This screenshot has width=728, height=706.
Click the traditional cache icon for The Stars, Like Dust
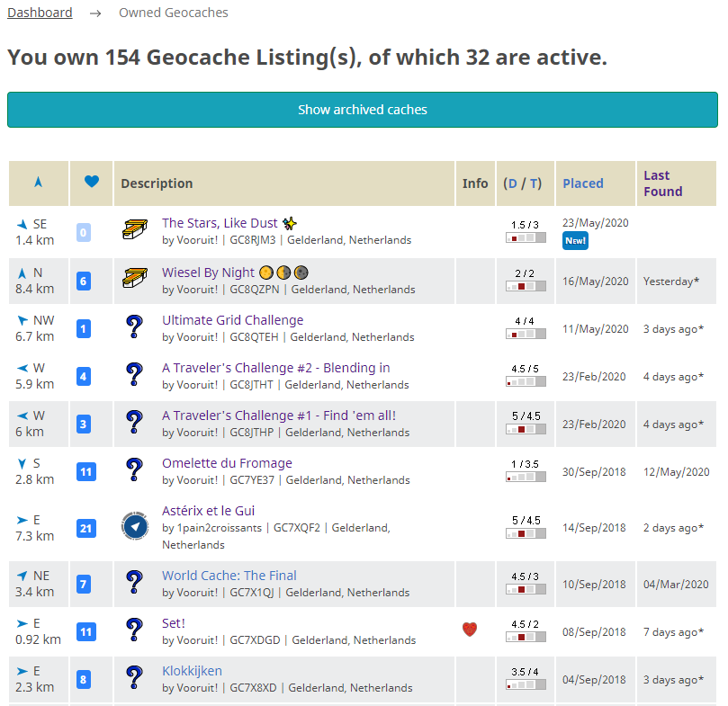click(135, 230)
